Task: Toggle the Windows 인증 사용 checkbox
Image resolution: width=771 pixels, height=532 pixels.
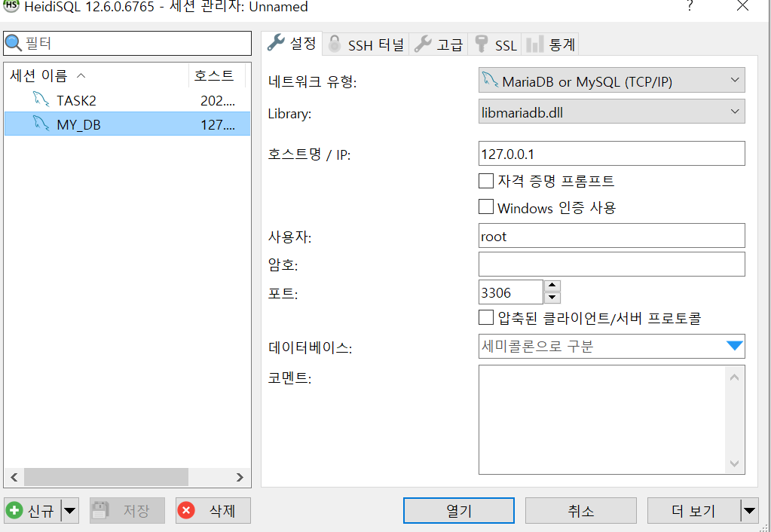Action: [x=486, y=207]
